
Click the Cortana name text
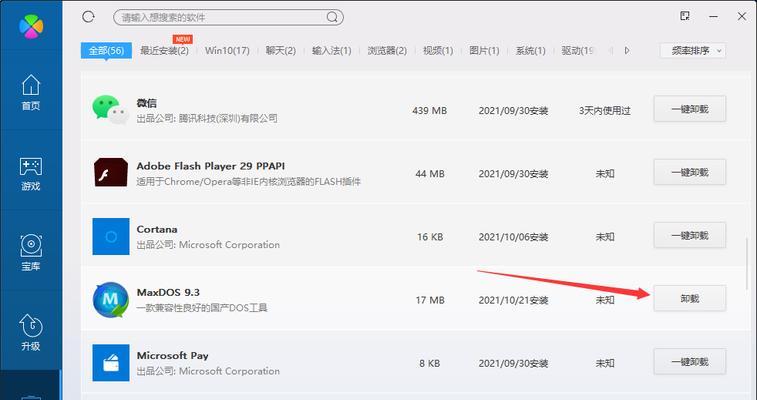157,229
